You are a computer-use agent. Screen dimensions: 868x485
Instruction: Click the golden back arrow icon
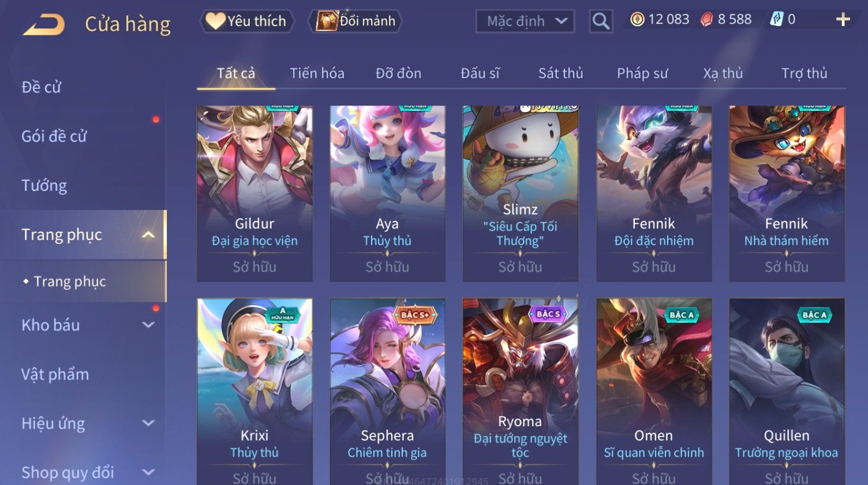[x=44, y=25]
